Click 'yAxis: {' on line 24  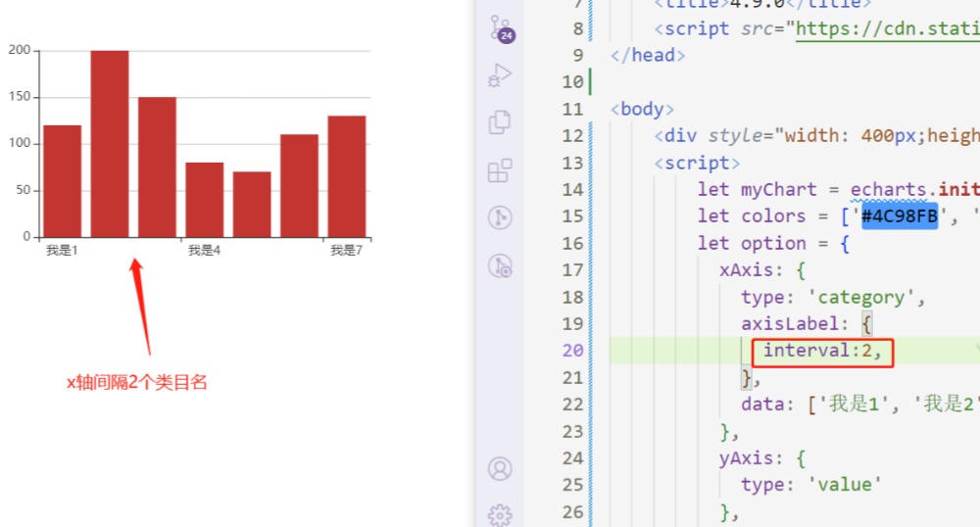coord(762,458)
